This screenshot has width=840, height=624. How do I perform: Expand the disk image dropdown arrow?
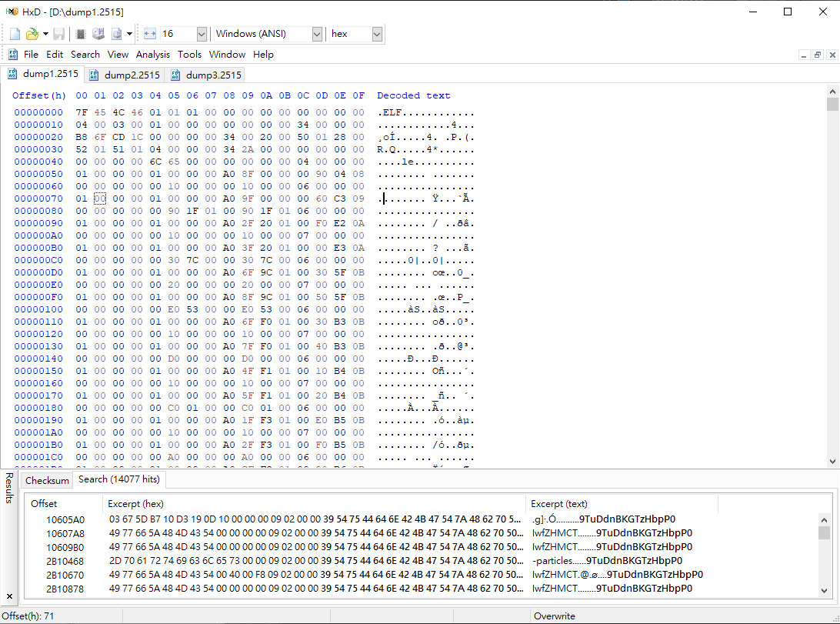pyautogui.click(x=129, y=33)
